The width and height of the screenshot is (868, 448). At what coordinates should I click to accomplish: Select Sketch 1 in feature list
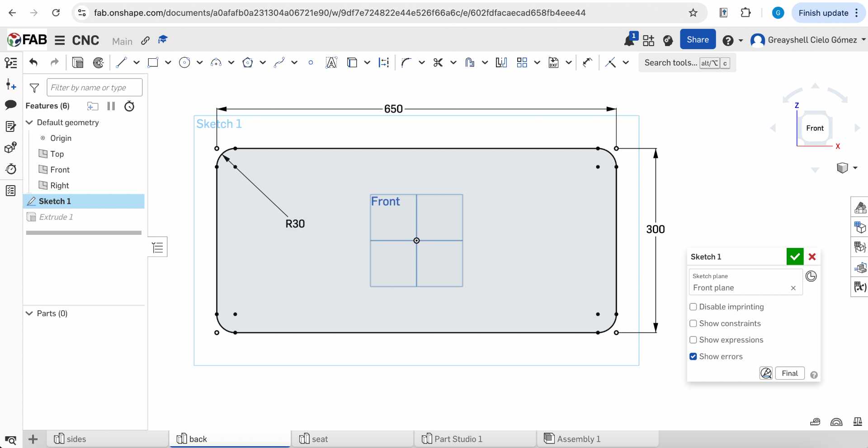(x=84, y=201)
